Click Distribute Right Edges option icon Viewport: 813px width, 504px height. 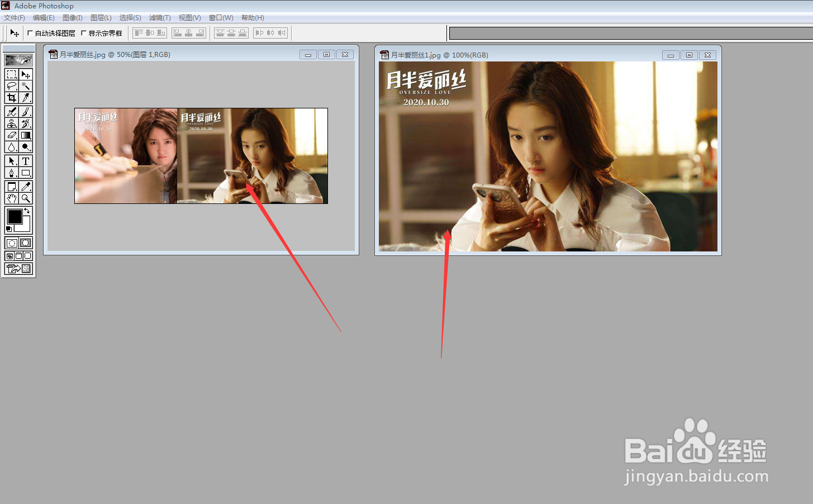tap(282, 33)
